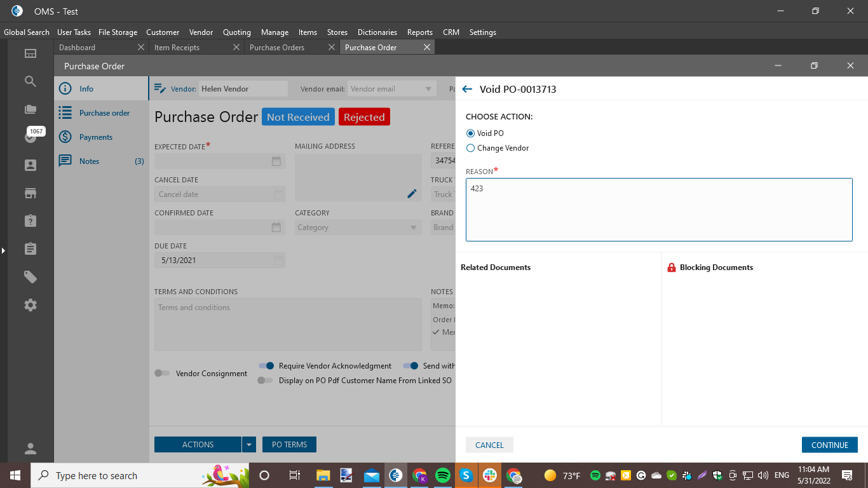Open the Vendor menu
The width and height of the screenshot is (868, 488).
tap(201, 32)
